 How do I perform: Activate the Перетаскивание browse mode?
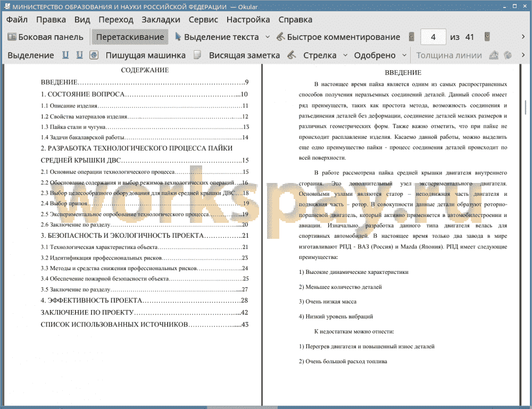click(x=130, y=37)
